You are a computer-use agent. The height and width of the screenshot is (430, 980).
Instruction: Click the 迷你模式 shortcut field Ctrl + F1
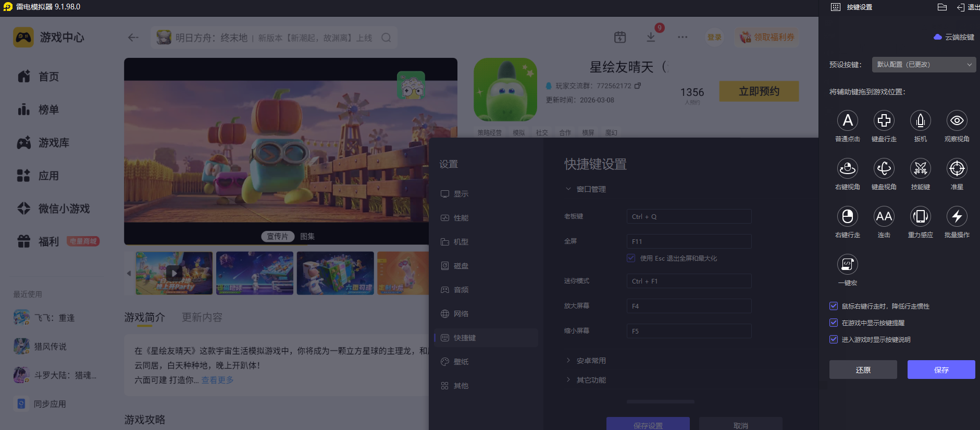tap(689, 281)
